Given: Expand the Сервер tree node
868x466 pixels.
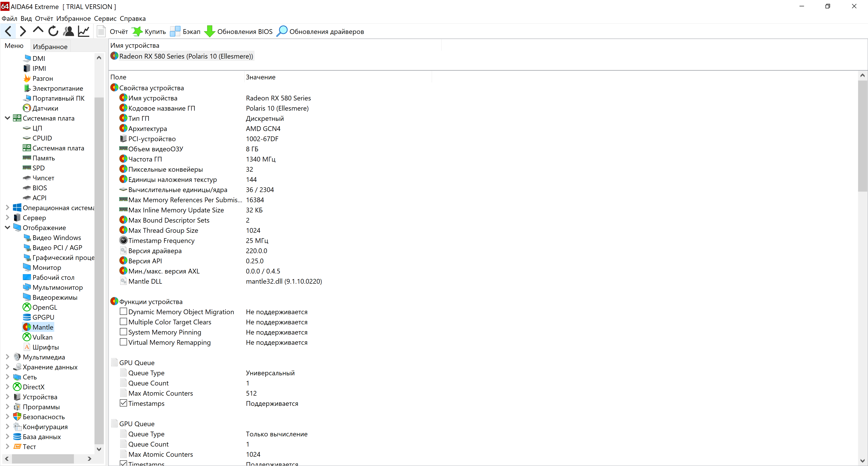Looking at the screenshot, I should (x=7, y=217).
